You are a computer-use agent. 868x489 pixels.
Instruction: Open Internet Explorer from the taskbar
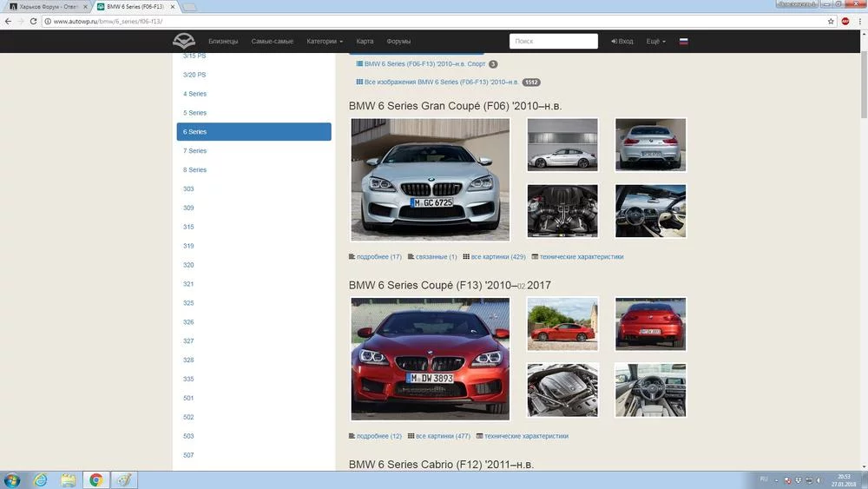pyautogui.click(x=40, y=479)
